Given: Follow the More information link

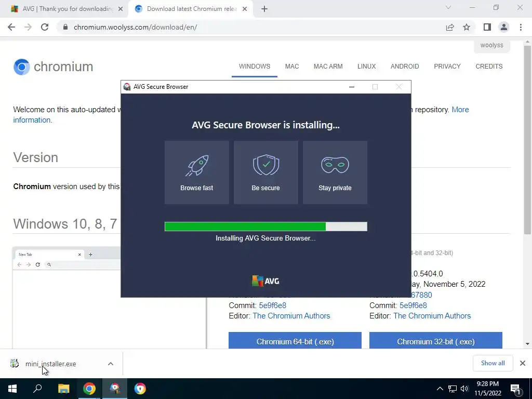Looking at the screenshot, I should click(460, 110).
